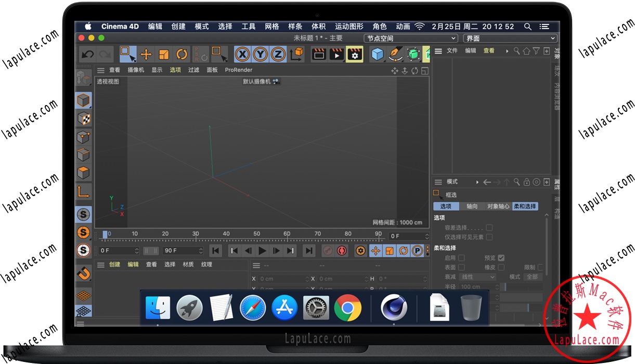The width and height of the screenshot is (635, 364).
Task: Click the 全部 mode button
Action: click(533, 277)
